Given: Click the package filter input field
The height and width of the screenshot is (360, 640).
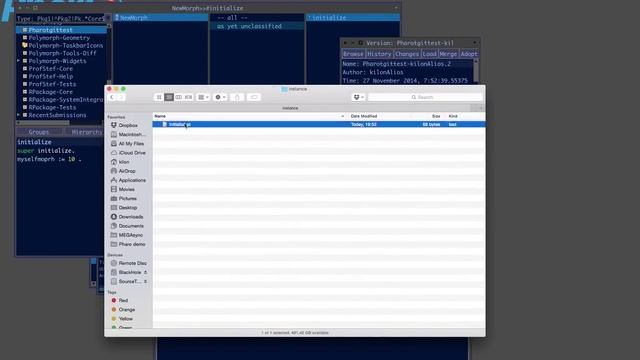Looking at the screenshot, I should point(60,19).
